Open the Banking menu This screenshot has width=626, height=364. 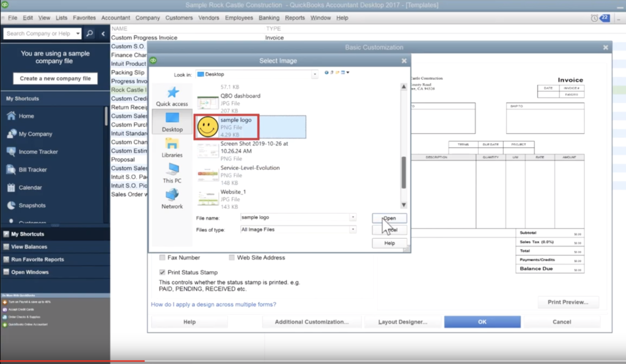(269, 18)
